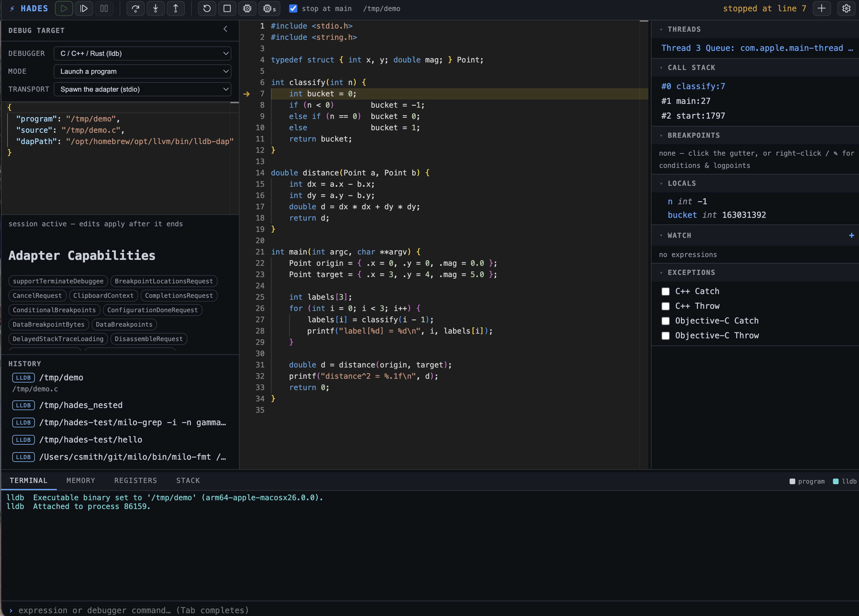Open history entry milo-grep -i -n gamma

point(120,422)
